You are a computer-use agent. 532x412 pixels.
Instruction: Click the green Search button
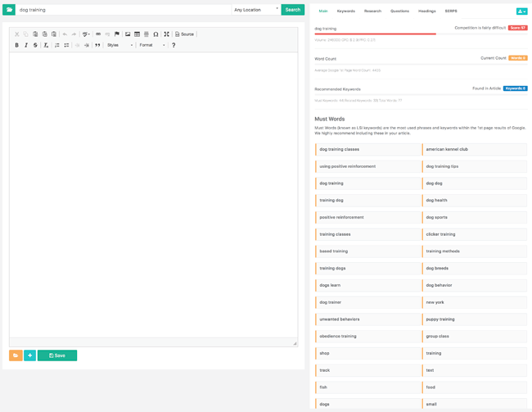tap(293, 10)
